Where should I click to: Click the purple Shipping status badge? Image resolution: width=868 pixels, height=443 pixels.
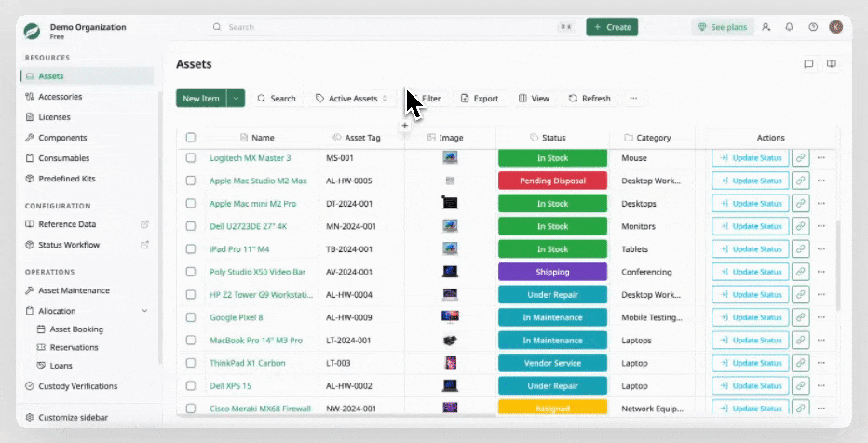coord(552,272)
